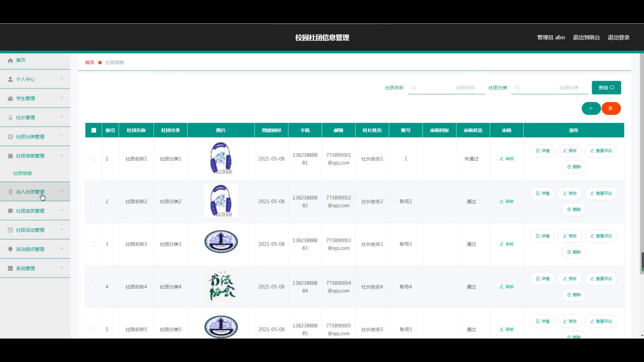Click the headphone image thumbnail in row 2
The width and height of the screenshot is (644, 362).
(x=221, y=201)
